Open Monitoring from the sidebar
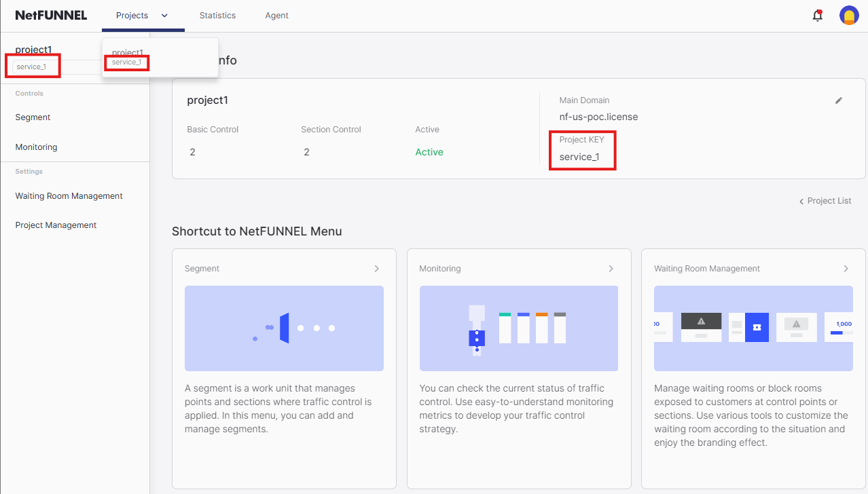868x494 pixels. [35, 147]
